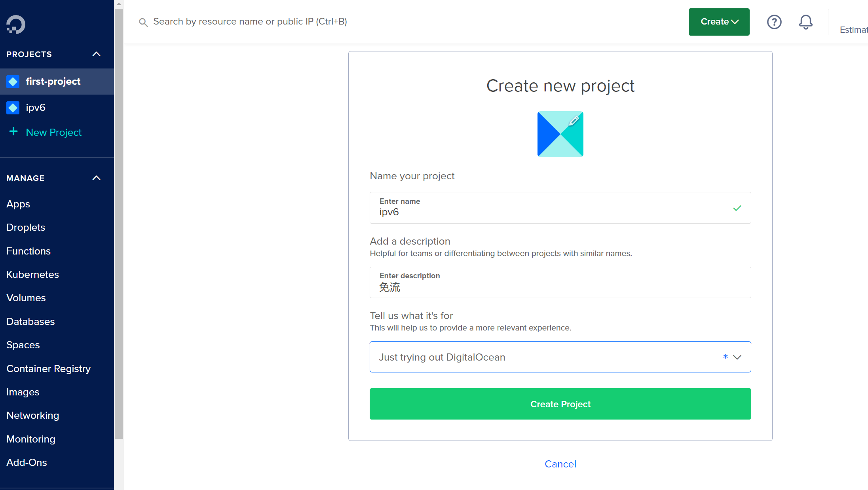Click the plus icon beside New Project
Image resolution: width=868 pixels, height=490 pixels.
(x=13, y=132)
